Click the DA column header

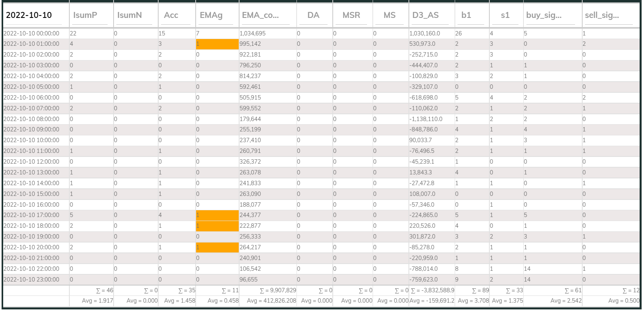pos(313,15)
